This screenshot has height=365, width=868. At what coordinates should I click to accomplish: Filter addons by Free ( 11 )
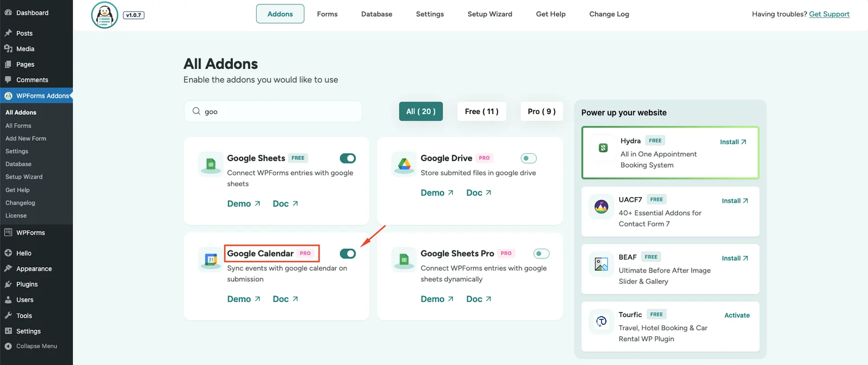click(481, 111)
